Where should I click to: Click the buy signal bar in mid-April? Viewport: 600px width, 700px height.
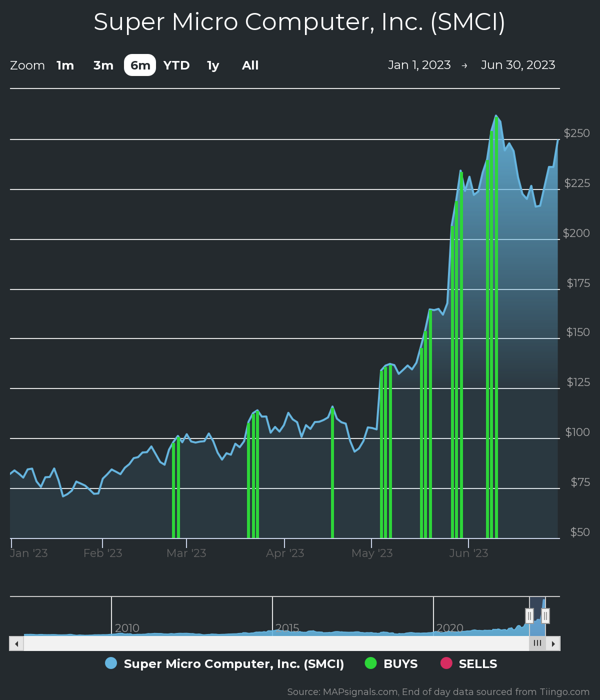[332, 473]
